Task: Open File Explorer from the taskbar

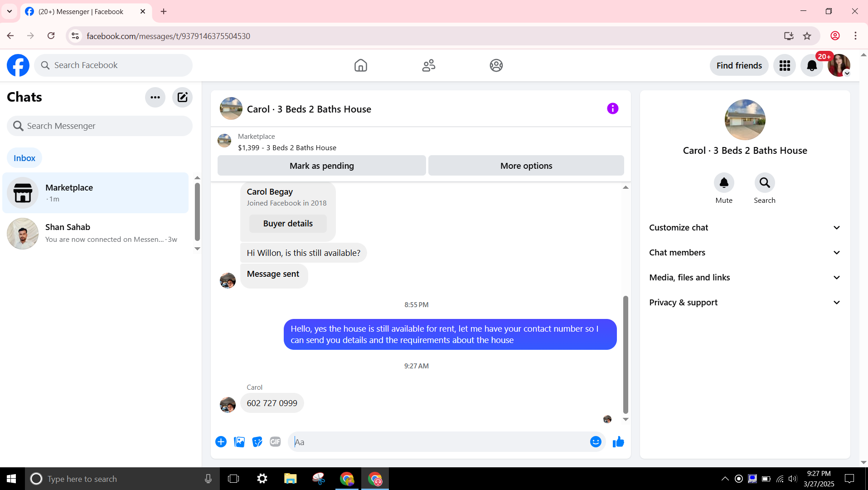Action: coord(290,479)
